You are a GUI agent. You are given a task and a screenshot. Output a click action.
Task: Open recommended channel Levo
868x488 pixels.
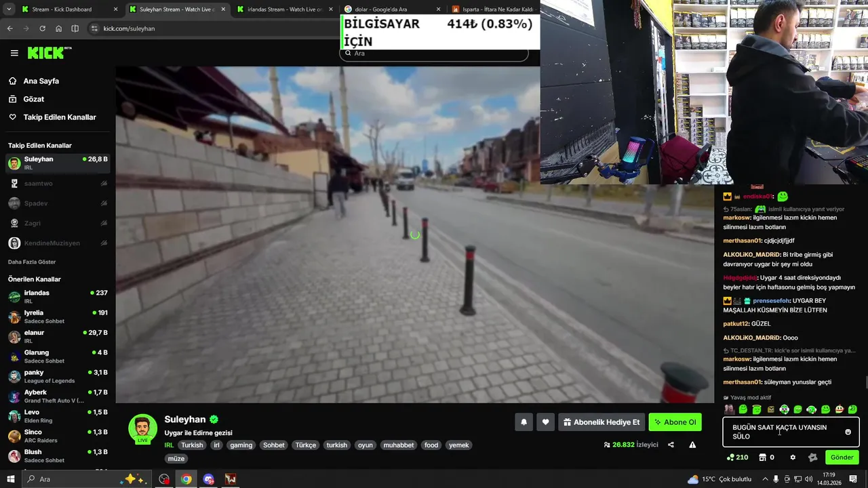[x=58, y=415]
